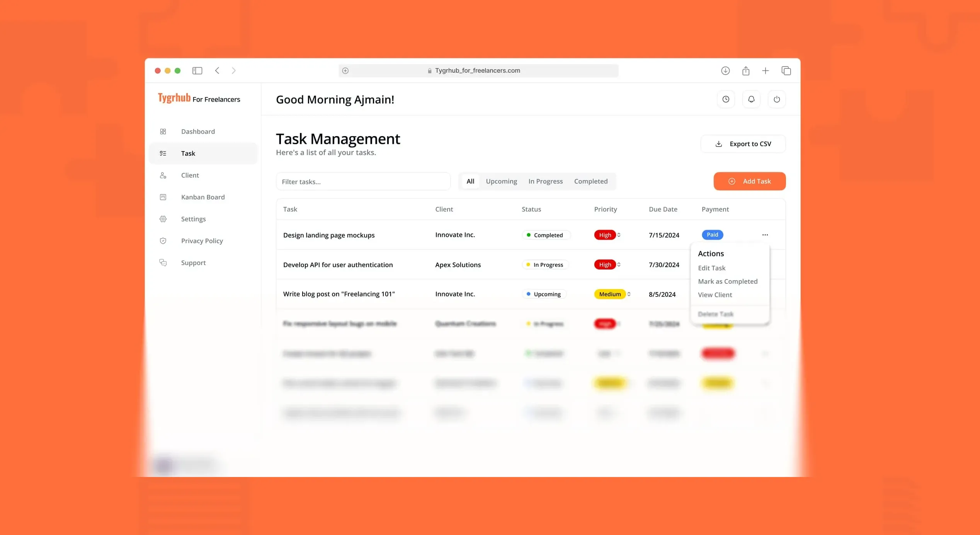Click the Completed status badge
This screenshot has height=535, width=980.
pyautogui.click(x=546, y=235)
